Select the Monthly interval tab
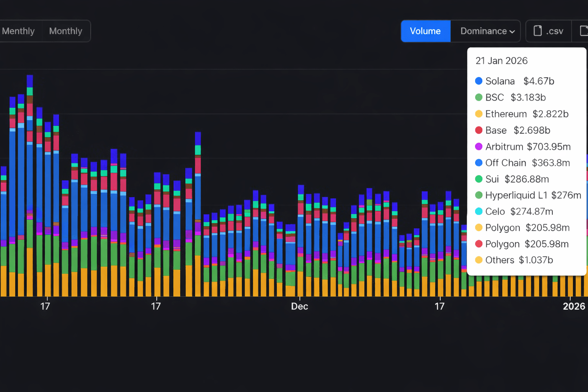 tap(65, 31)
